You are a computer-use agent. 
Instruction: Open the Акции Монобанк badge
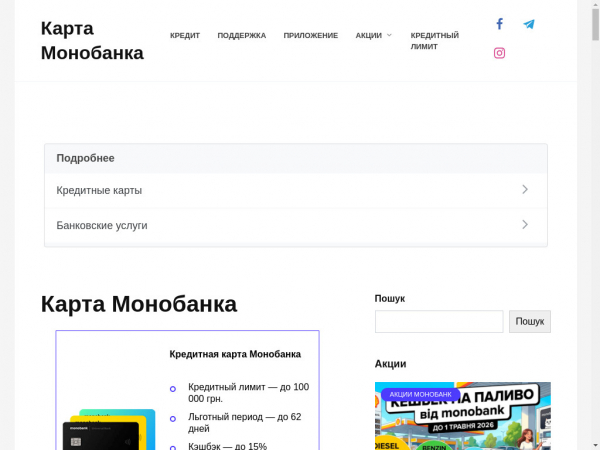420,395
